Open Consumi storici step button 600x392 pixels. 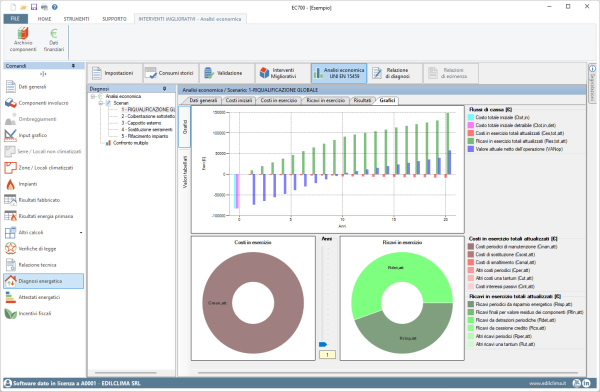point(171,73)
